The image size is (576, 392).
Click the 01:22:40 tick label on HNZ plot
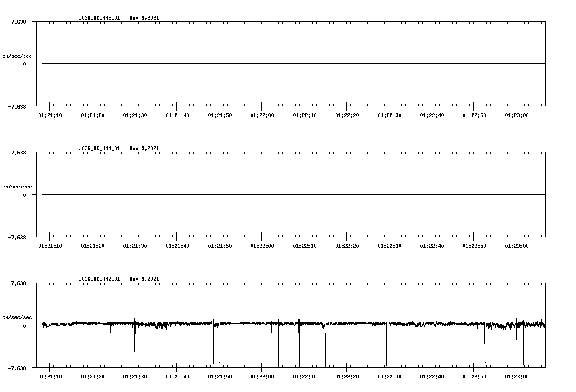coord(432,376)
